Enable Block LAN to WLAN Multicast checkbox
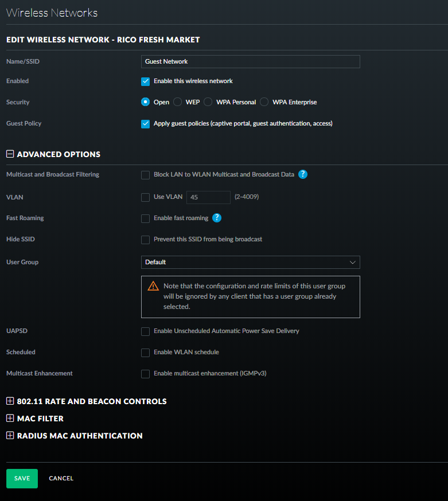Image resolution: width=448 pixels, height=501 pixels. click(146, 175)
